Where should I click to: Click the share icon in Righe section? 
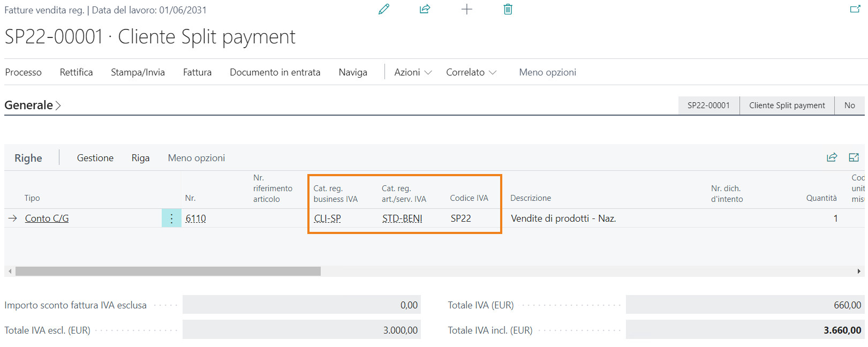click(x=832, y=157)
